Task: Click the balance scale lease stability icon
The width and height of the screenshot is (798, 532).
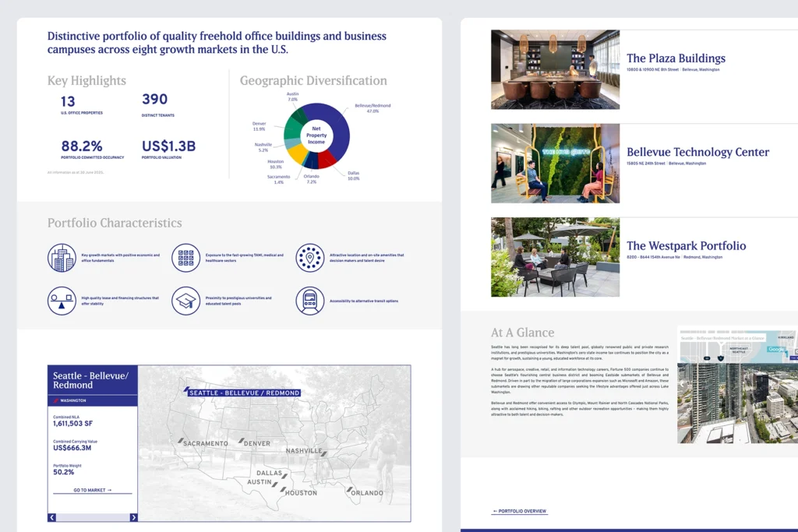Action: coord(62,301)
